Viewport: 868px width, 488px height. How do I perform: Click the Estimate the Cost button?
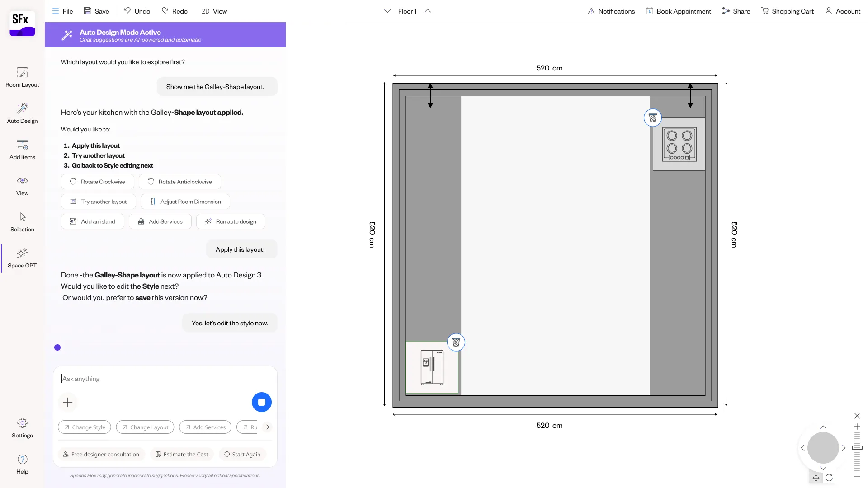pyautogui.click(x=182, y=454)
